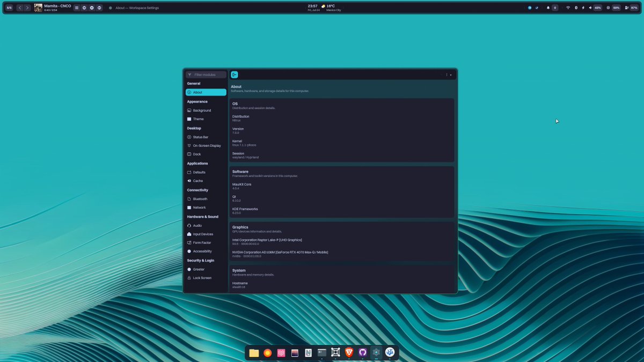
Task: Open the Accessibility module
Action: (x=206, y=252)
